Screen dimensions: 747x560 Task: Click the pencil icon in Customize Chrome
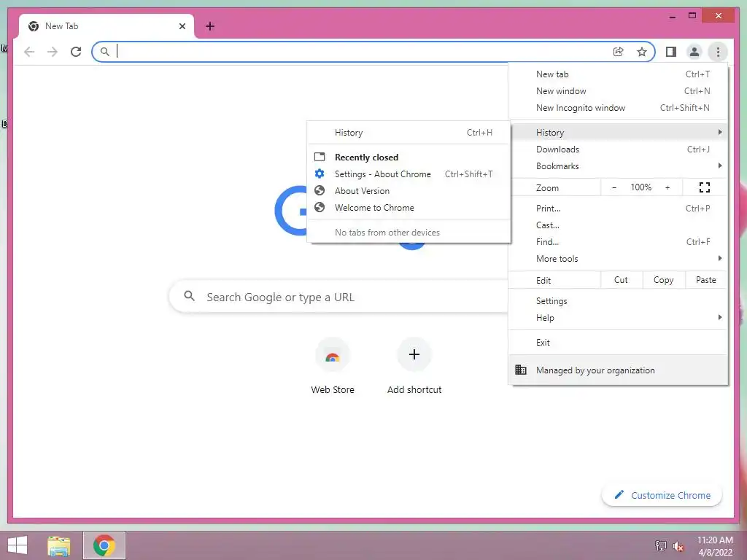619,494
